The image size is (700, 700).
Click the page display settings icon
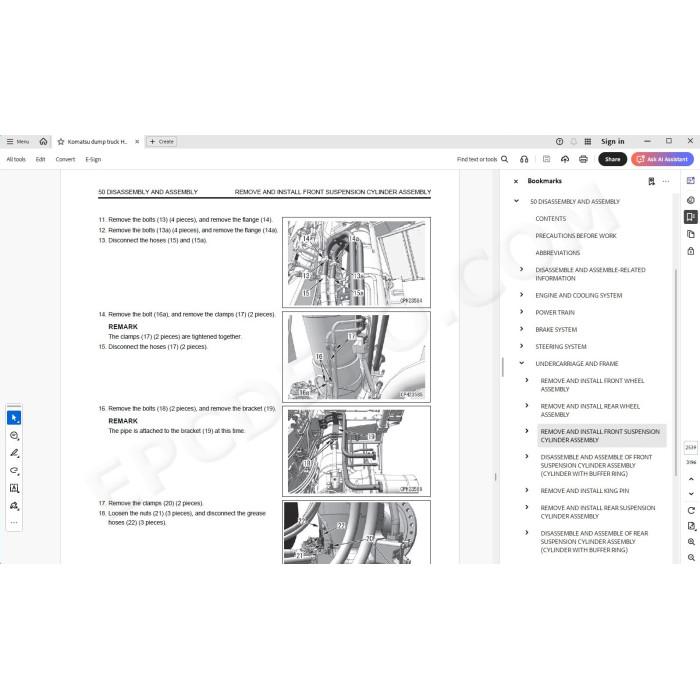coord(691,526)
